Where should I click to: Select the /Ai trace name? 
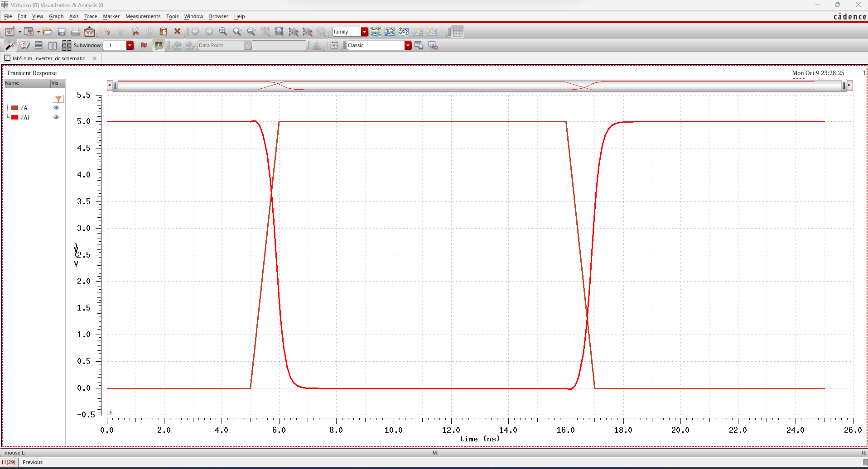pyautogui.click(x=25, y=117)
